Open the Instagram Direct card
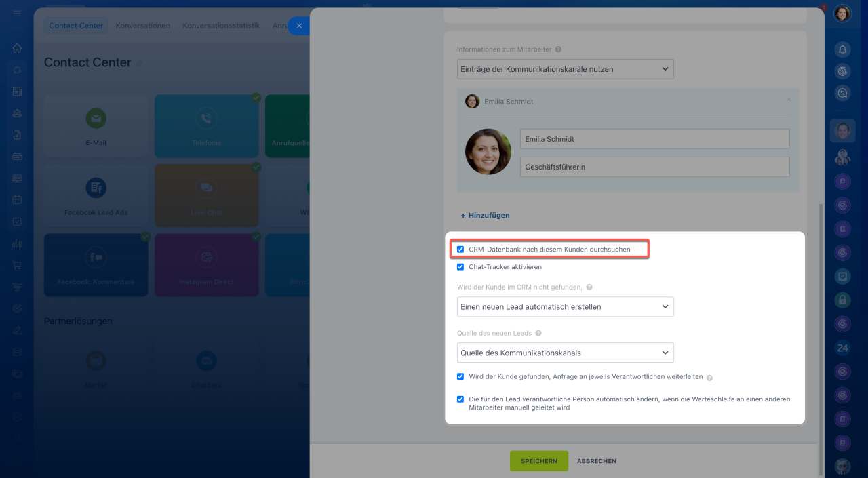868x478 pixels. click(206, 265)
